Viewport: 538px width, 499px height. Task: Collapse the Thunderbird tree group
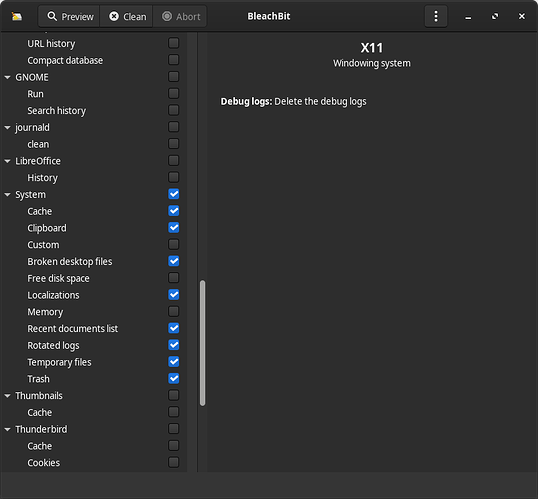[x=8, y=429]
